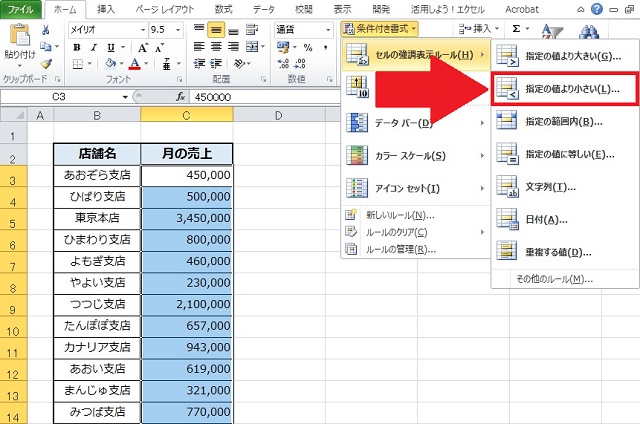The image size is (640, 424).
Task: Click the sort and filter funnel icon
Action: [551, 31]
